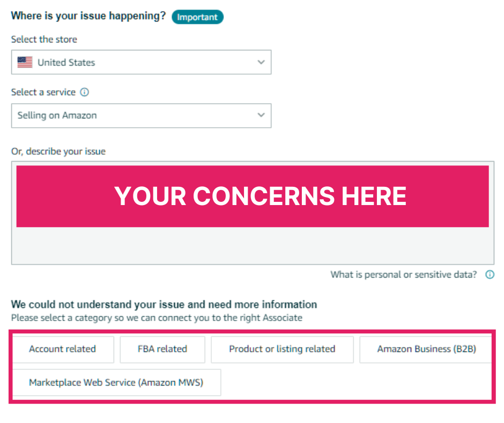
Task: Expand the country picker showing United States
Action: [x=141, y=62]
